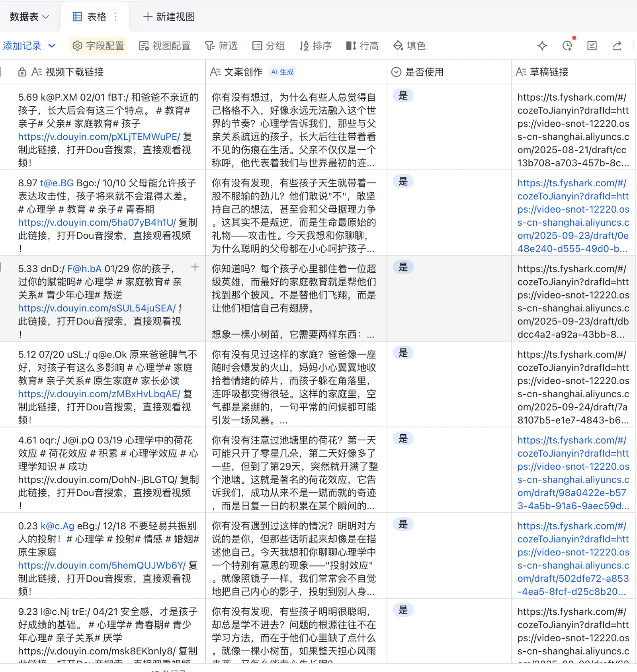
Task: Open the 排序 sort tool
Action: [x=316, y=46]
